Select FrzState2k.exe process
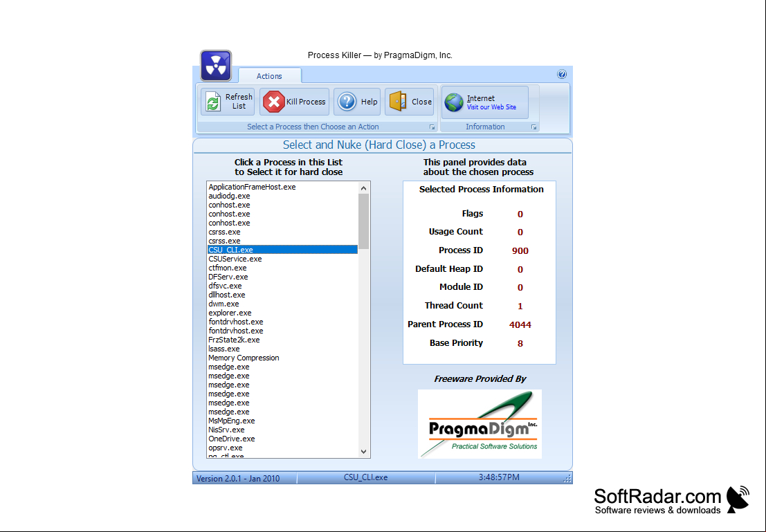The height and width of the screenshot is (532, 766). 282,340
